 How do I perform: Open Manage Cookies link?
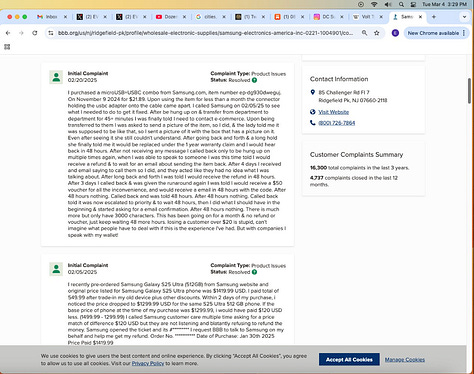[405, 360]
